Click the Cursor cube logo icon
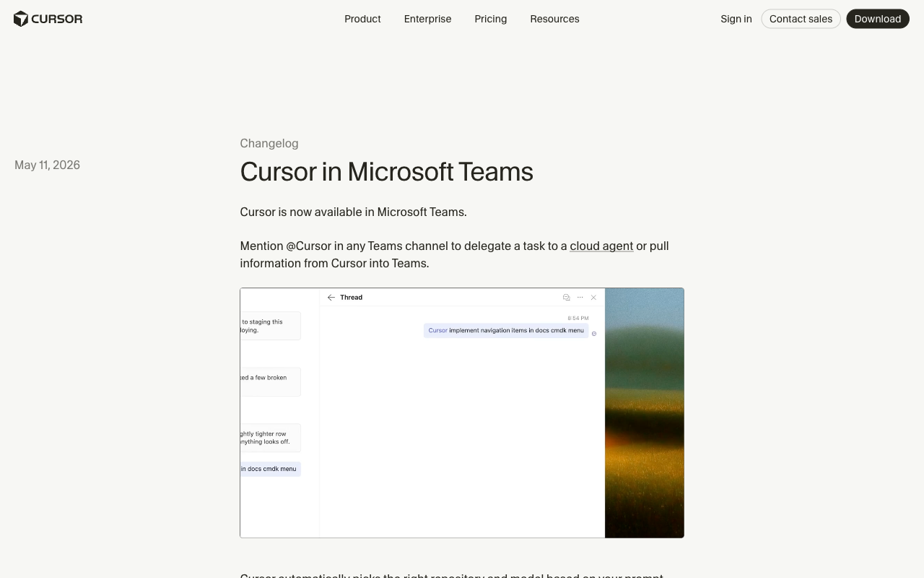Viewport: 924px width, 578px height. (21, 19)
